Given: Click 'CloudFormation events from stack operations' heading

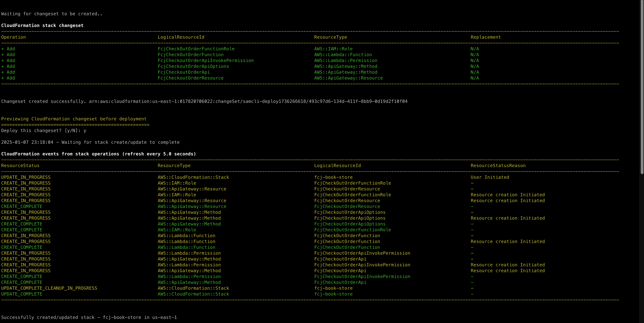Looking at the screenshot, I should tap(99, 154).
